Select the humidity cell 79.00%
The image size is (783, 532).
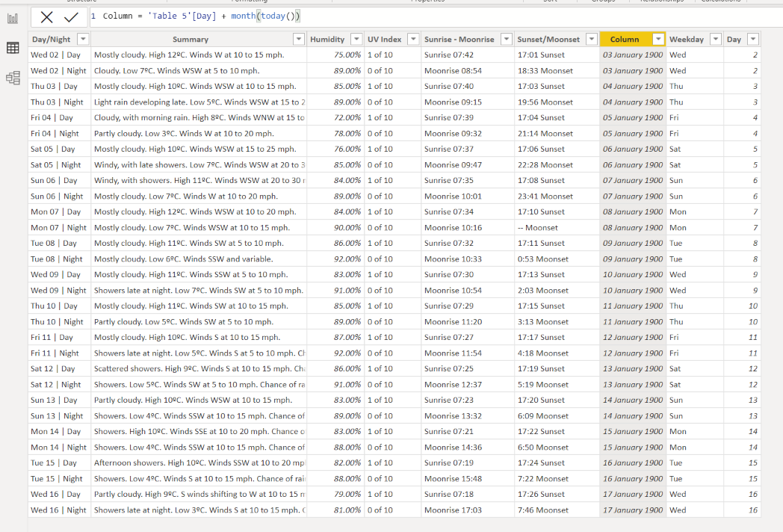335,494
